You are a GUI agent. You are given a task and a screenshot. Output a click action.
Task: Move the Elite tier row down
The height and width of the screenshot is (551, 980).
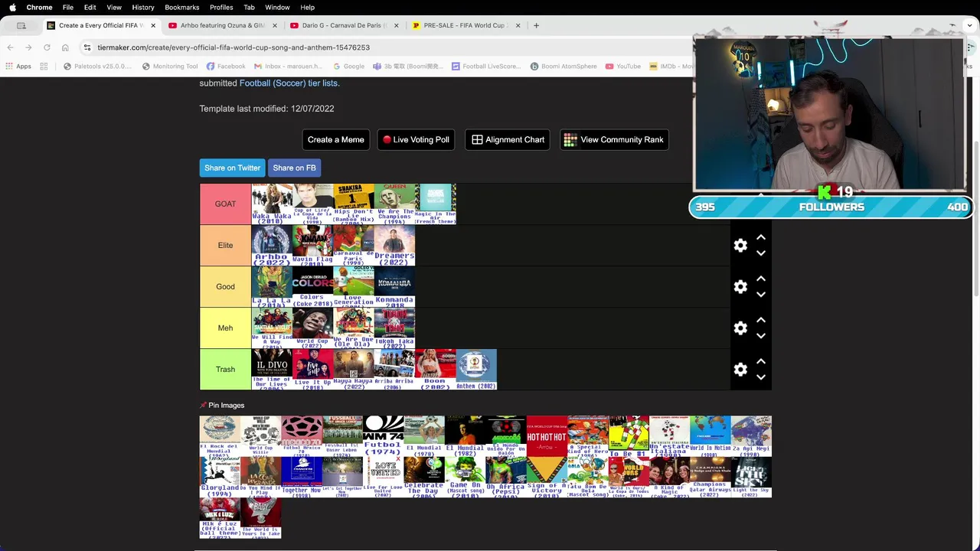761,253
